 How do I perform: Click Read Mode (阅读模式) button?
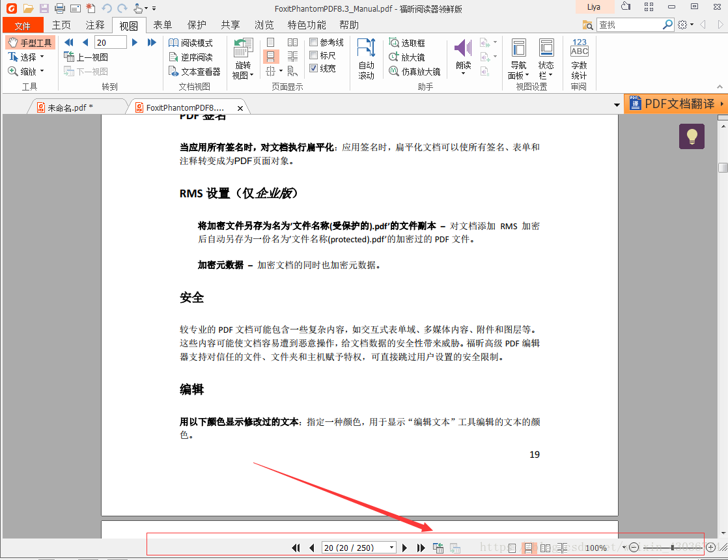(190, 43)
